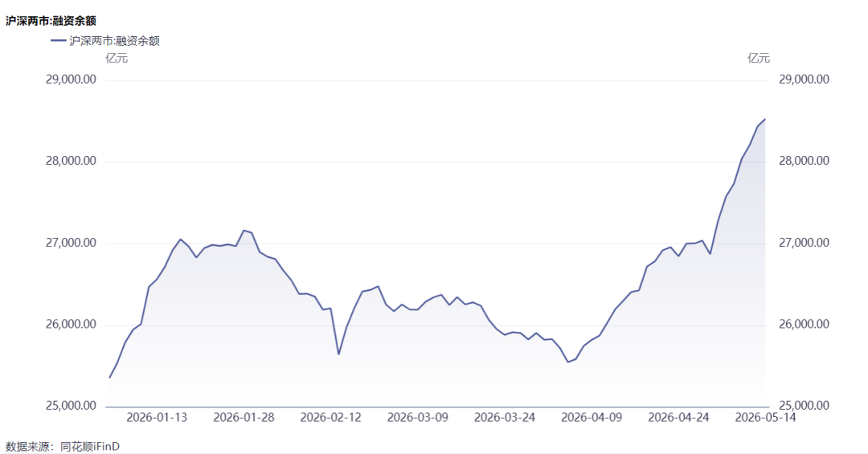Click the 数据来源：同花顺iFinD source note

[63, 446]
